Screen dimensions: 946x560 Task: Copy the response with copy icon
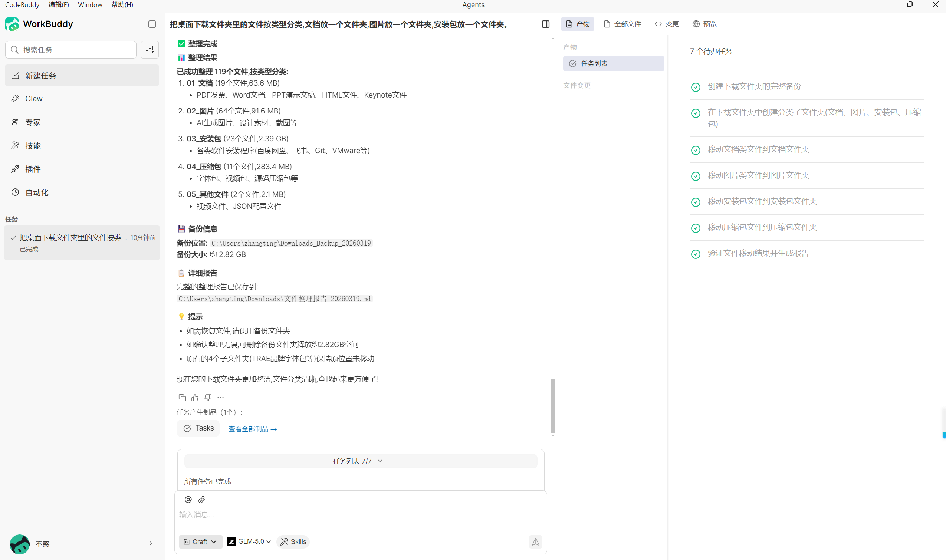click(x=182, y=398)
